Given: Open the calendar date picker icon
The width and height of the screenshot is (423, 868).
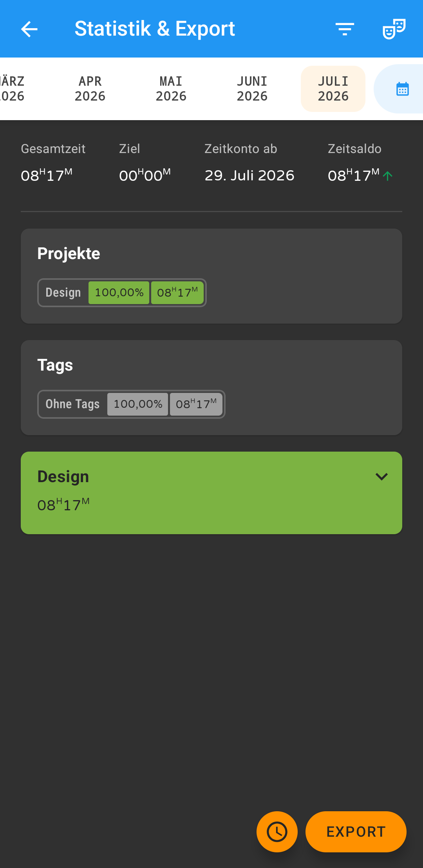Looking at the screenshot, I should pos(403,89).
